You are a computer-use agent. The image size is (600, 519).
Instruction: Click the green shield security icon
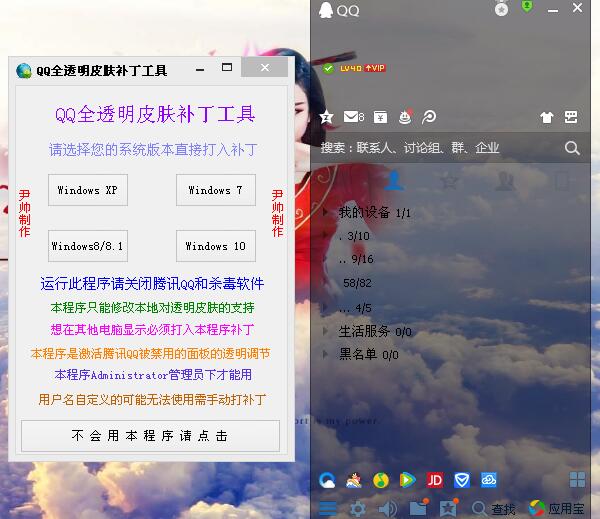tap(527, 6)
